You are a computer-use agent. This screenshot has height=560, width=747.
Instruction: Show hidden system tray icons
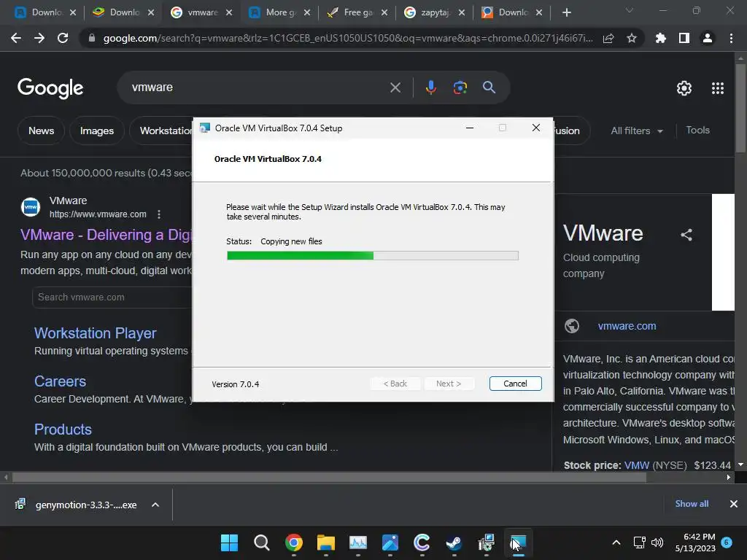(x=616, y=542)
